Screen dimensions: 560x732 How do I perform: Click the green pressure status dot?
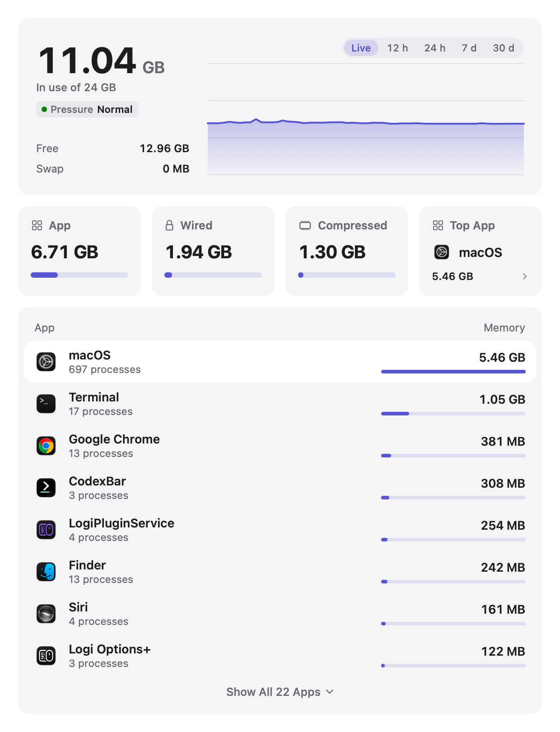(x=44, y=109)
